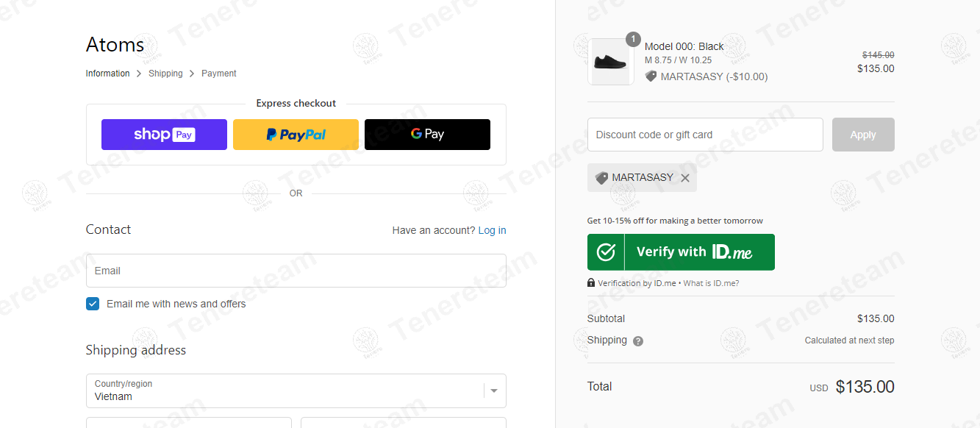Click the Log in link
980x428 pixels.
pyautogui.click(x=492, y=230)
